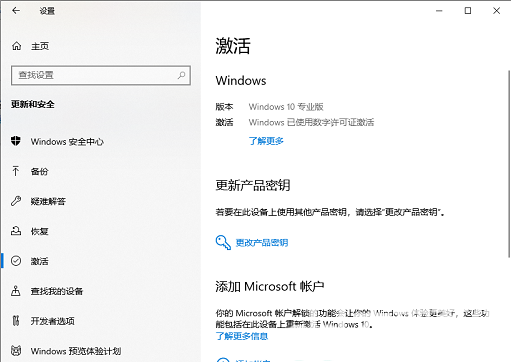This screenshot has height=362, width=511.
Task: Click the 更新和安全 section heading
Action: [33, 104]
